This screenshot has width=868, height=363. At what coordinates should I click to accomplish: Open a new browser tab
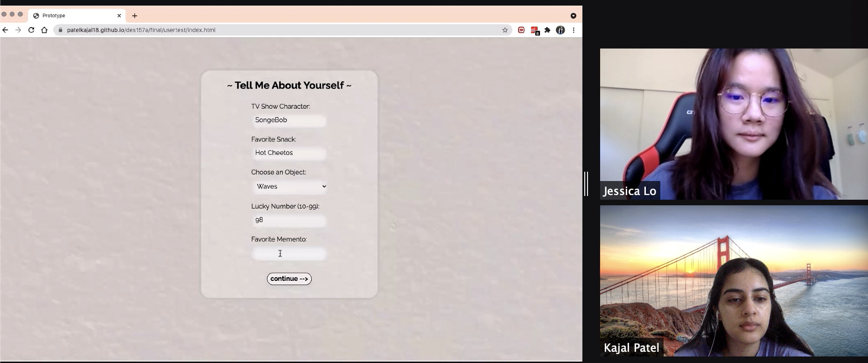point(134,15)
